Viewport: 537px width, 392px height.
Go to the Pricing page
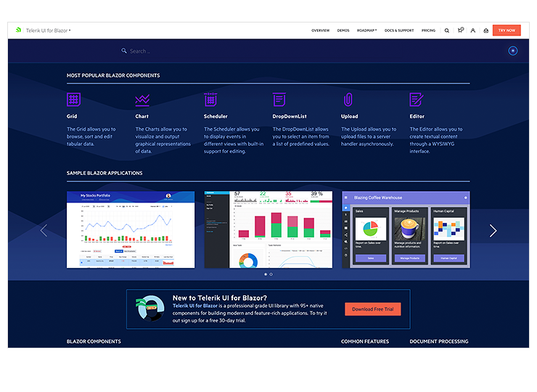click(x=428, y=30)
